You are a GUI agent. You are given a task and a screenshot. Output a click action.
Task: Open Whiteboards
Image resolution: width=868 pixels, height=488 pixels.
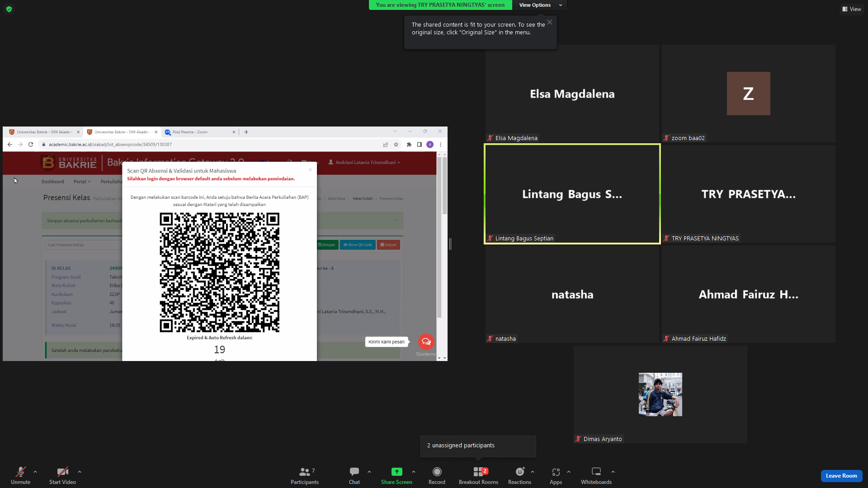pos(596,476)
